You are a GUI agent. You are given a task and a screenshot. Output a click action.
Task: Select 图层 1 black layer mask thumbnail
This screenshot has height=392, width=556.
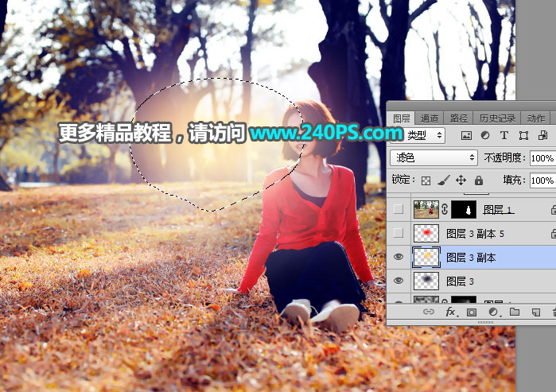(464, 209)
